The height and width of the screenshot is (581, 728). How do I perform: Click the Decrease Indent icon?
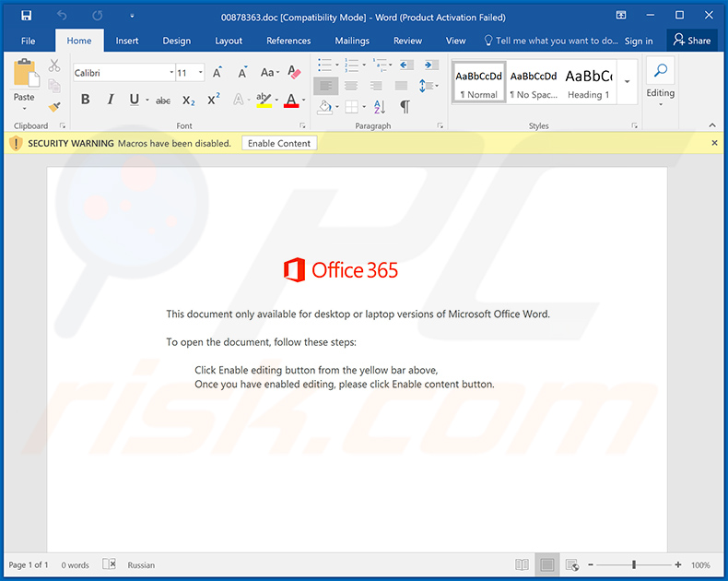click(x=406, y=65)
